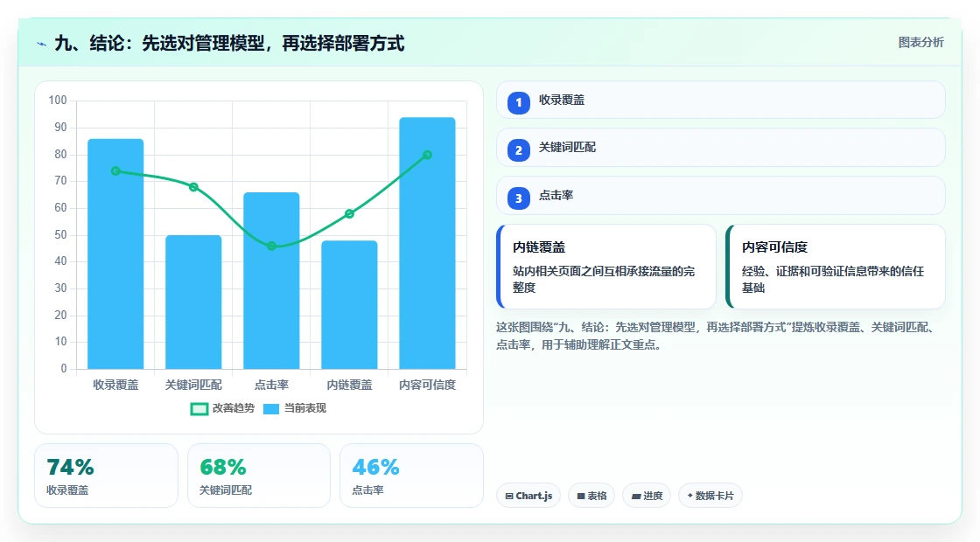The width and height of the screenshot is (980, 542).
Task: Click the lightning icon beside the title
Action: click(42, 45)
